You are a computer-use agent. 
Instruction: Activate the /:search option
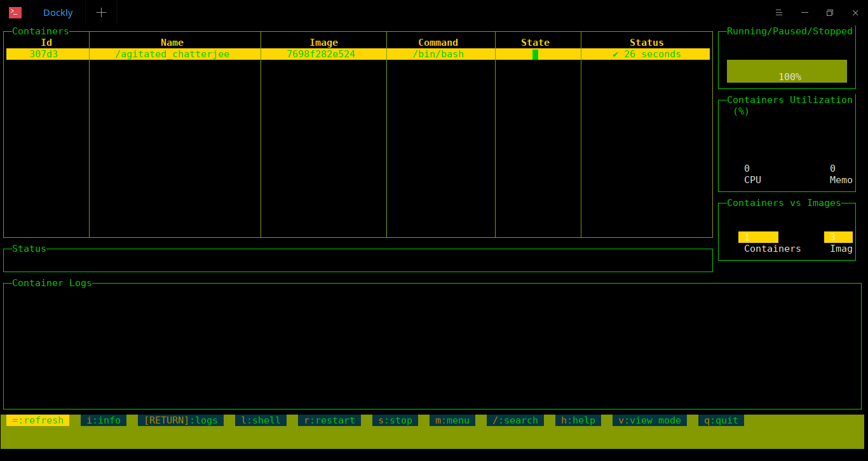pyautogui.click(x=515, y=420)
